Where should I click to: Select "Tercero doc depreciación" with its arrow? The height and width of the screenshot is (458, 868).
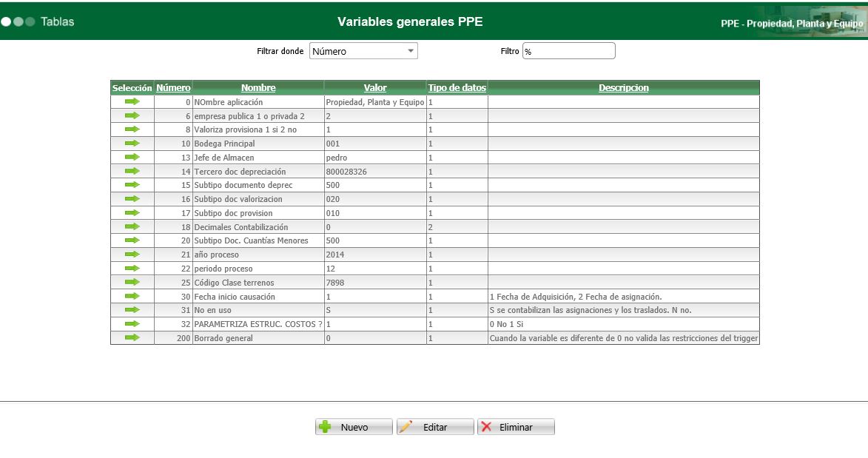pos(132,170)
